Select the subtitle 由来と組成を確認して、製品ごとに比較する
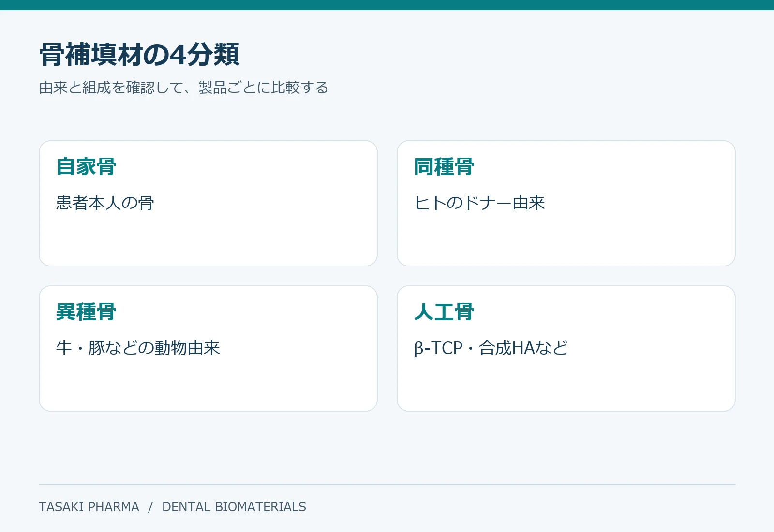 pyautogui.click(x=184, y=88)
